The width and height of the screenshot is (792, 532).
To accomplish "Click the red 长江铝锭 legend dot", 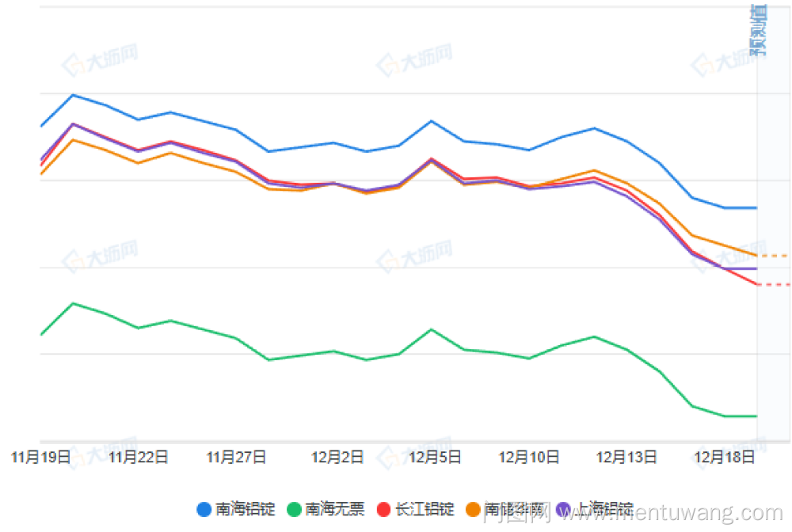I will pyautogui.click(x=385, y=509).
